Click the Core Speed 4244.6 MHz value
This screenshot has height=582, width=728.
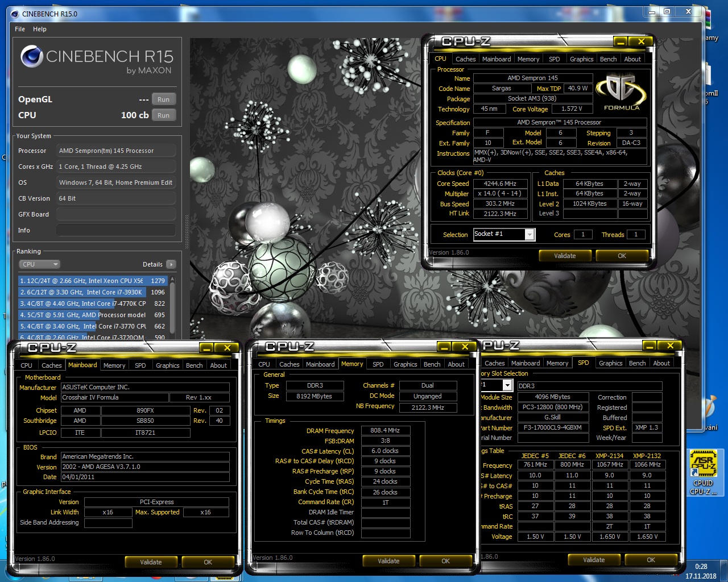(500, 184)
